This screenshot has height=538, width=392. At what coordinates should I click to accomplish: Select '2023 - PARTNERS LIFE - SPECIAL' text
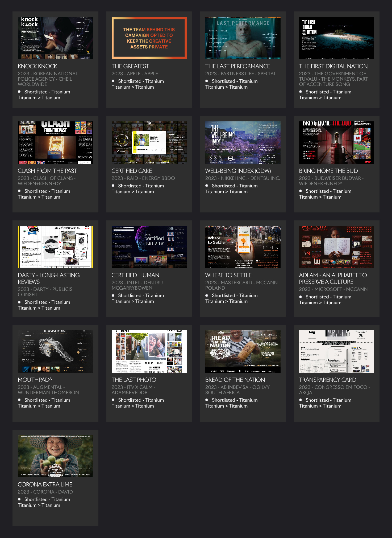tap(241, 74)
